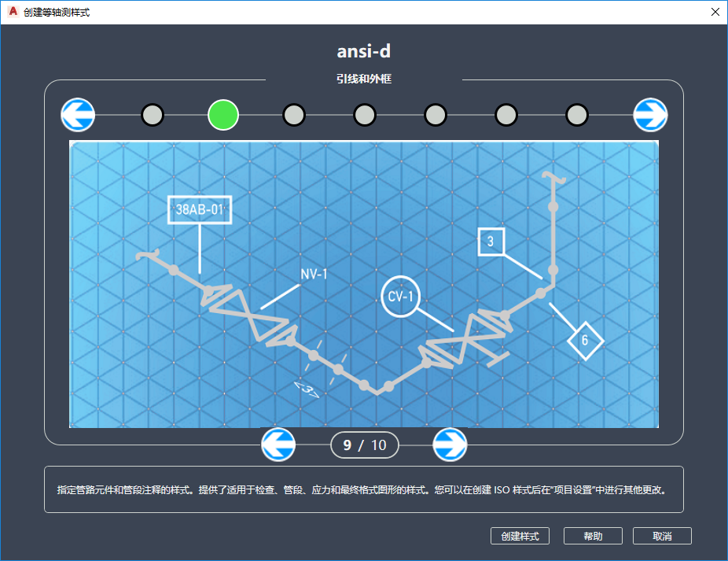Image resolution: width=728 pixels, height=561 pixels.
Task: Click the 9 / 10 page indicator
Action: (365, 445)
